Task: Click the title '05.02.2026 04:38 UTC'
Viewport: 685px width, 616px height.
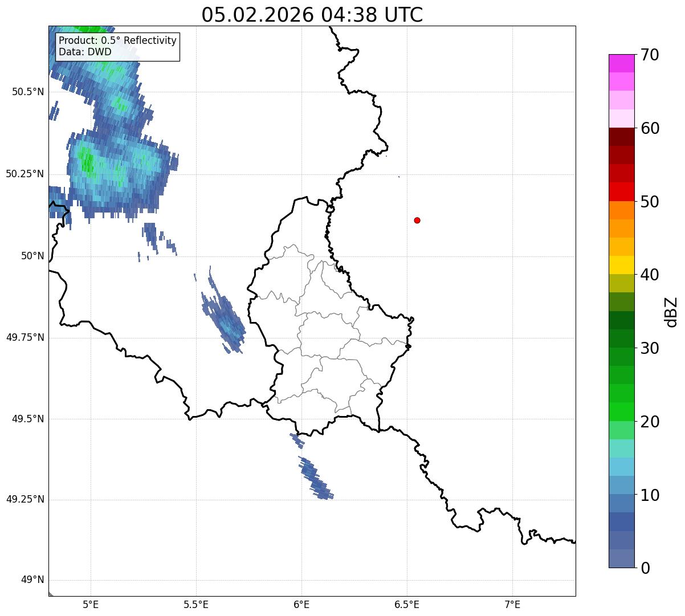Action: click(312, 15)
